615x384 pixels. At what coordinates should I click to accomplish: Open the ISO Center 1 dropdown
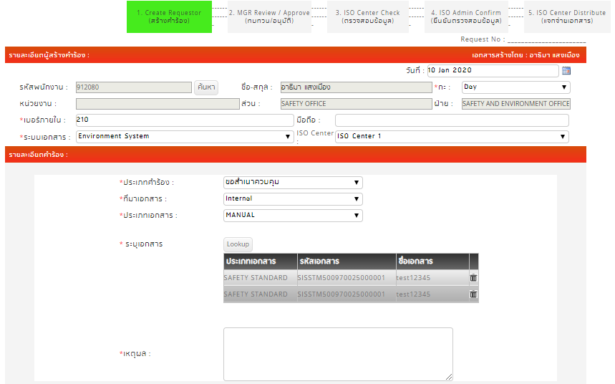click(452, 136)
